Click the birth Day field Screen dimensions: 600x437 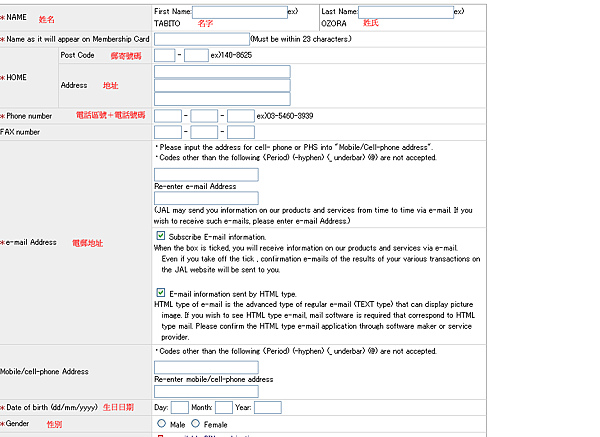point(180,408)
